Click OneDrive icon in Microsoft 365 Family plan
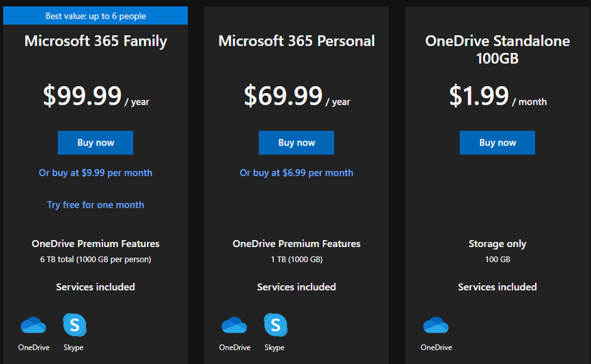 coord(34,325)
